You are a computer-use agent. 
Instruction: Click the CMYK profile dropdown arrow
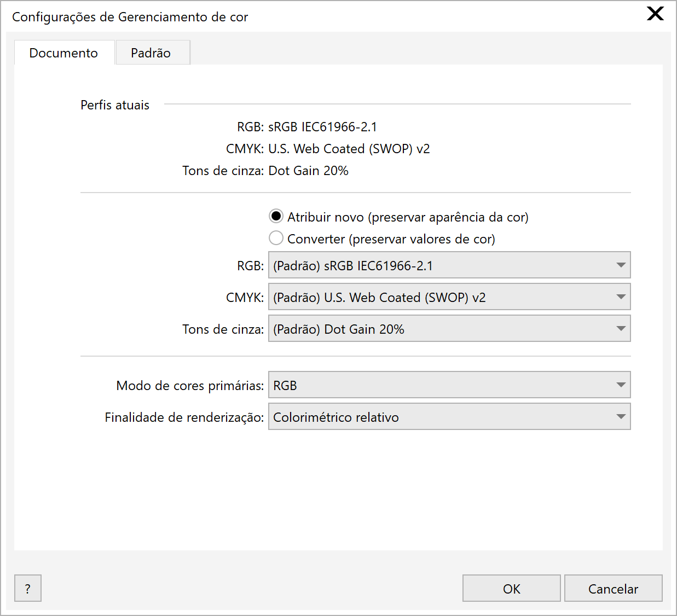tap(621, 297)
